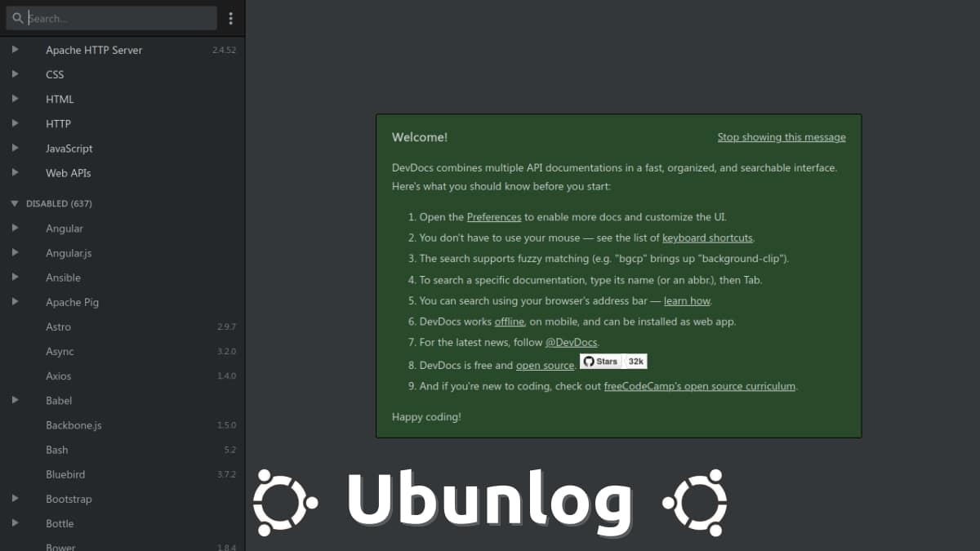Open freeCodeCamp's open source curriculum link
Screen dimensions: 980x551
tap(700, 386)
